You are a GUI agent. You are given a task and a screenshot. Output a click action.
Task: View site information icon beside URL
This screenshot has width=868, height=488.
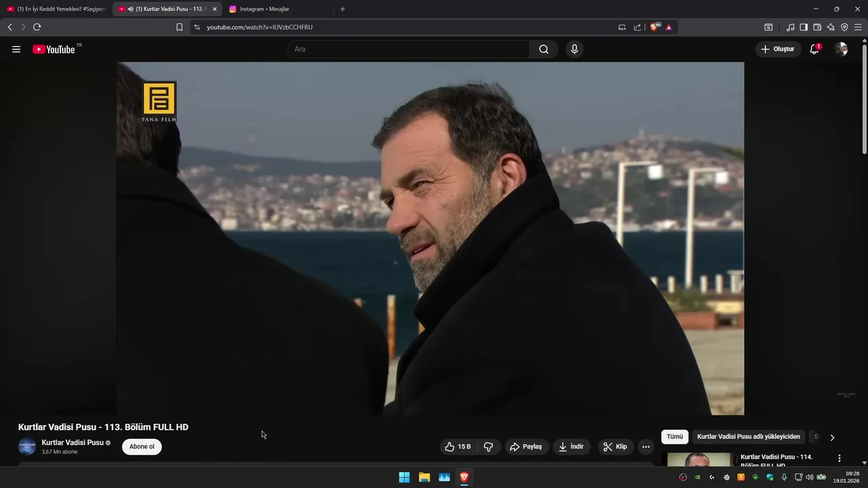tap(197, 27)
